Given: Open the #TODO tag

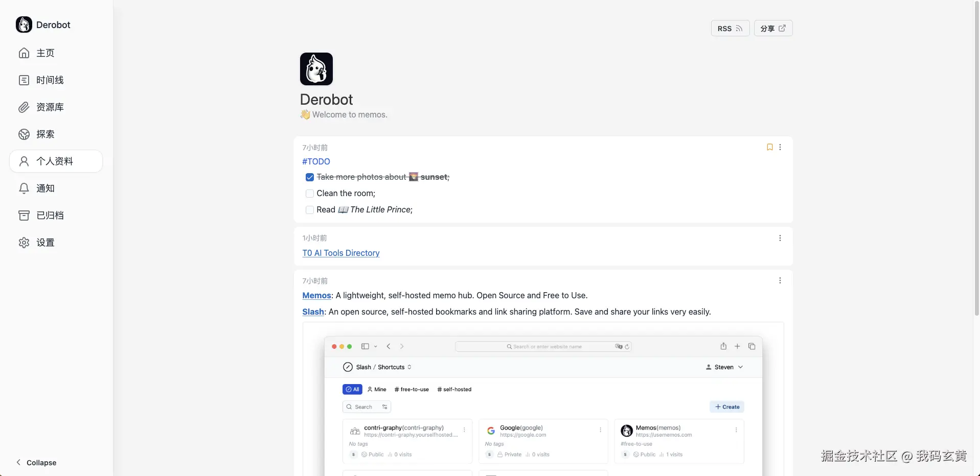Looking at the screenshot, I should (316, 161).
